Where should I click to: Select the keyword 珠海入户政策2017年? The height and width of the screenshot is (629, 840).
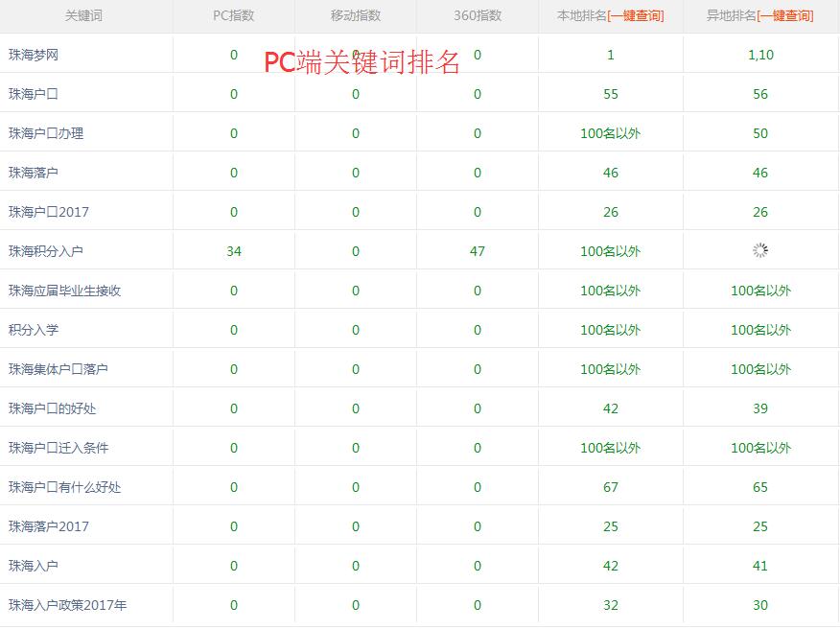tap(67, 605)
